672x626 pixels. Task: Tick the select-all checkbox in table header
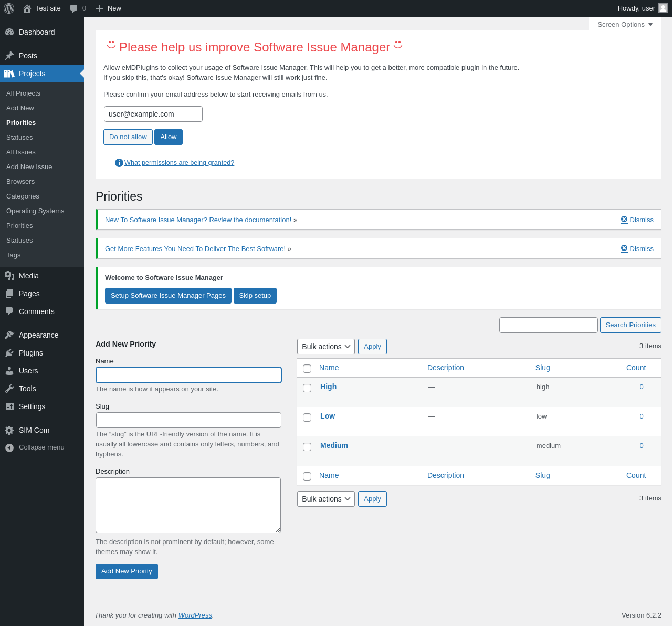point(307,369)
